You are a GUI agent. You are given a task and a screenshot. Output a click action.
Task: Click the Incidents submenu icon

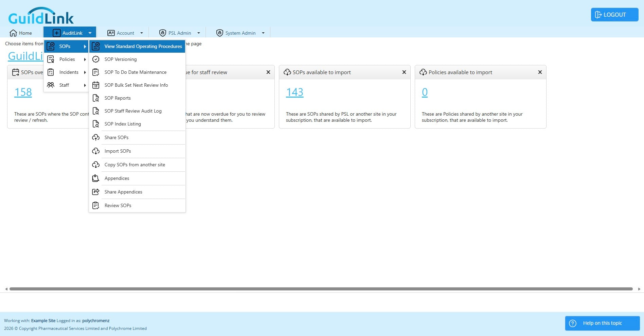click(x=51, y=72)
